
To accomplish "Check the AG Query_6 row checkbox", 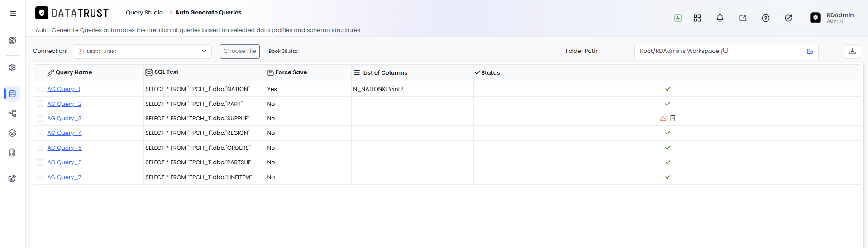I will coord(40,162).
